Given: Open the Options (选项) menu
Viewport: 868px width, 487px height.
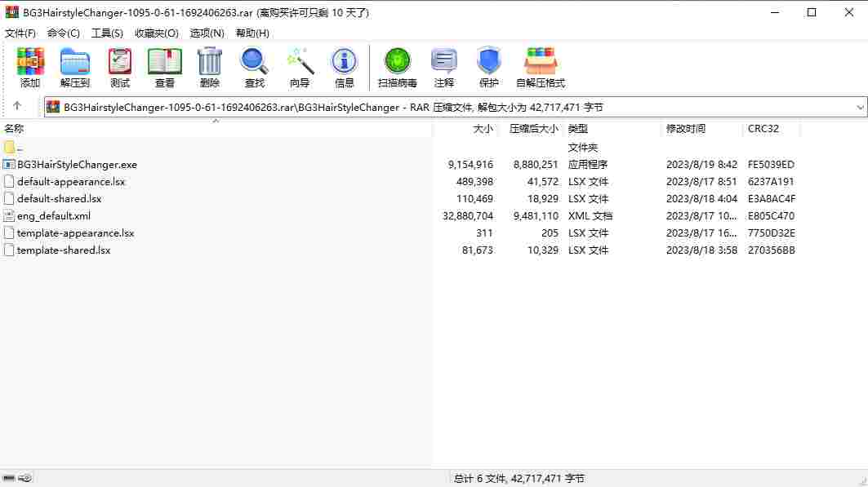Looking at the screenshot, I should 207,33.
